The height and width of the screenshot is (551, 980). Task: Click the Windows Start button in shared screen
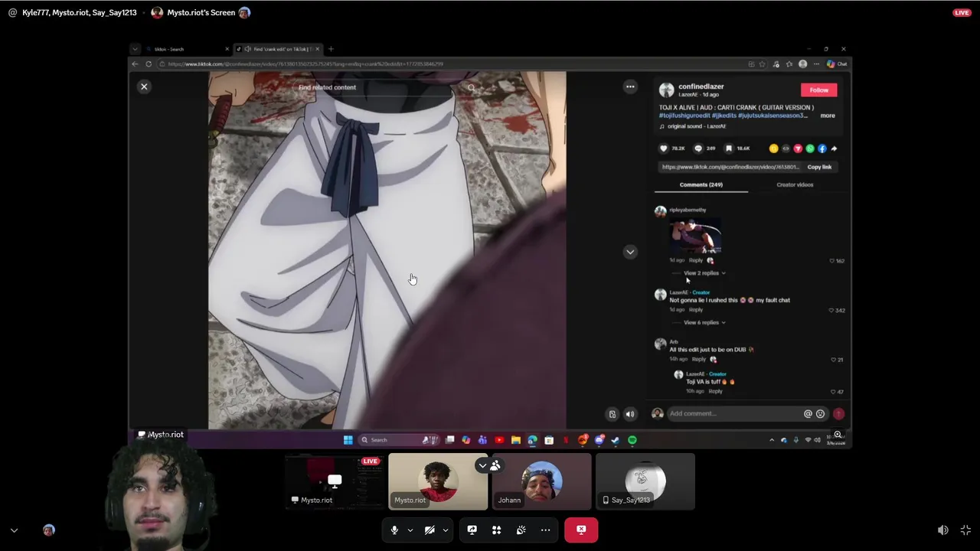click(348, 440)
